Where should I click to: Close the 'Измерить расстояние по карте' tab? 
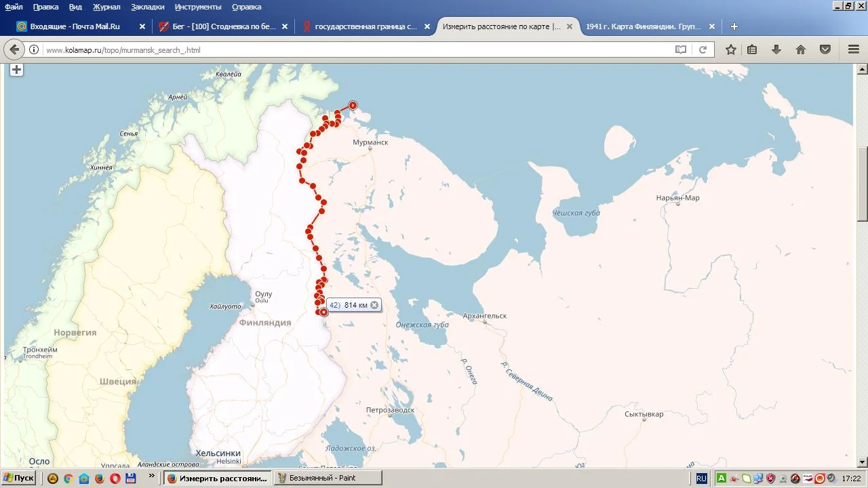click(570, 26)
